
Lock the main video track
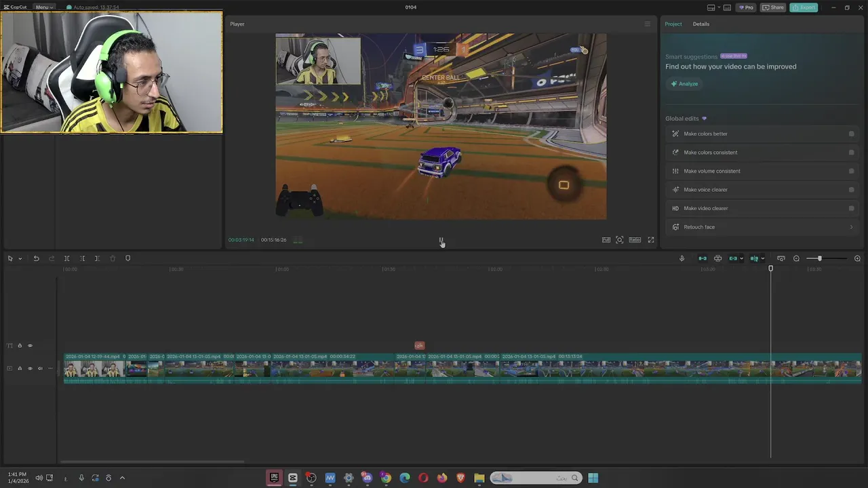pos(20,369)
